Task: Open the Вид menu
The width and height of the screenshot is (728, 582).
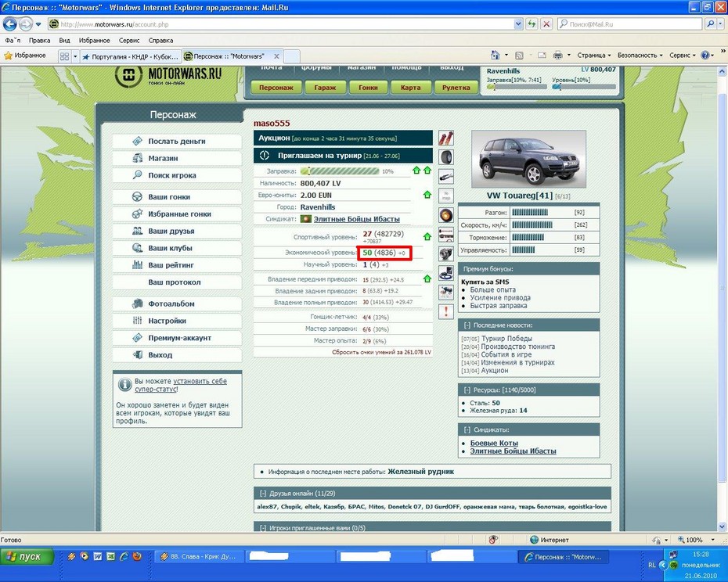Action: coord(64,41)
